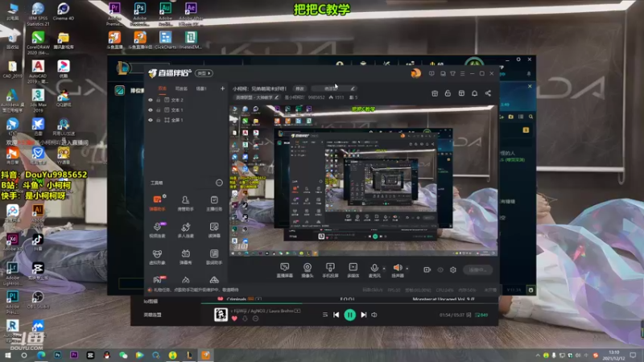Open the 弹幕助手 danmaku helper tool

tap(157, 204)
